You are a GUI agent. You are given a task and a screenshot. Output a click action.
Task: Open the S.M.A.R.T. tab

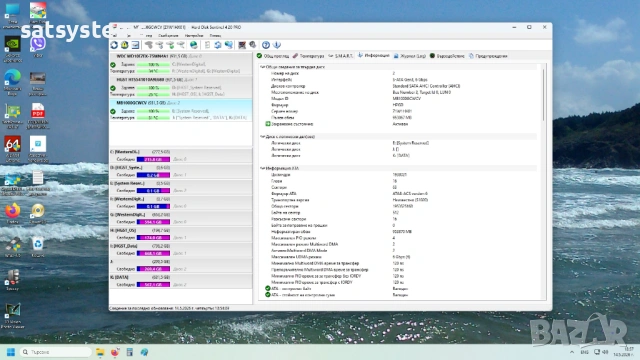point(341,56)
